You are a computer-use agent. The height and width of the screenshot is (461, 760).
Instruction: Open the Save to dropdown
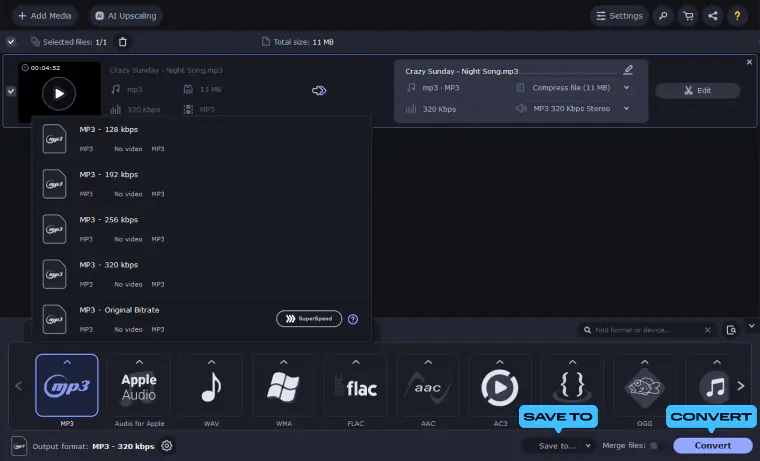tap(559, 445)
